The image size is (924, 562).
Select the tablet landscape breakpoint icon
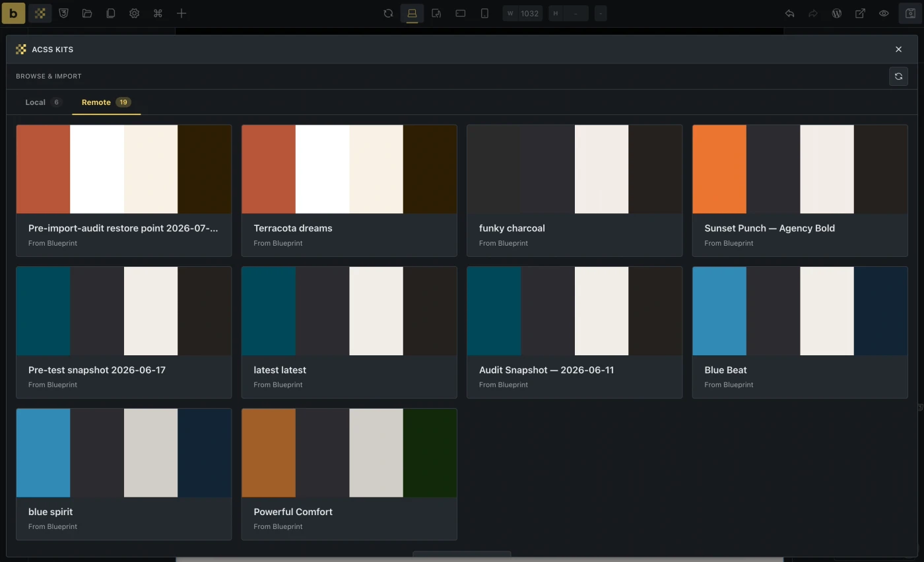pyautogui.click(x=461, y=13)
